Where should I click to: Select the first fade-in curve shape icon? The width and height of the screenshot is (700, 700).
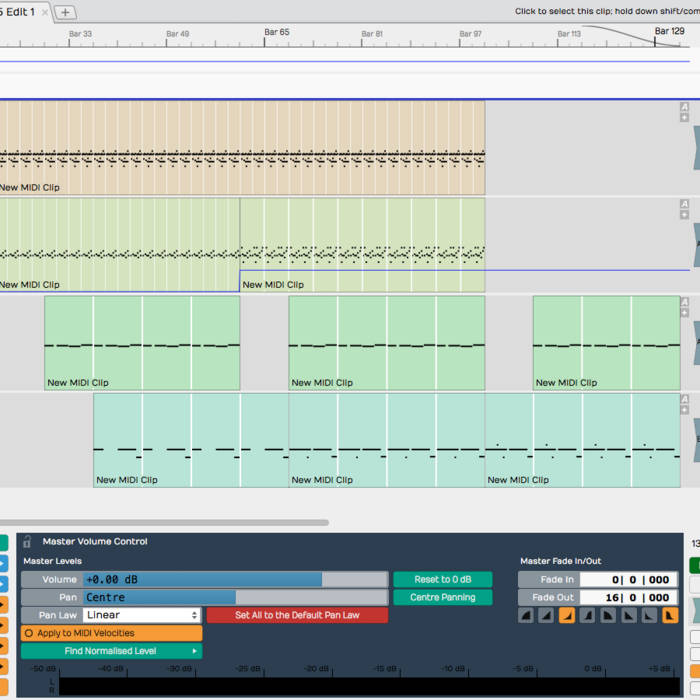tap(526, 616)
